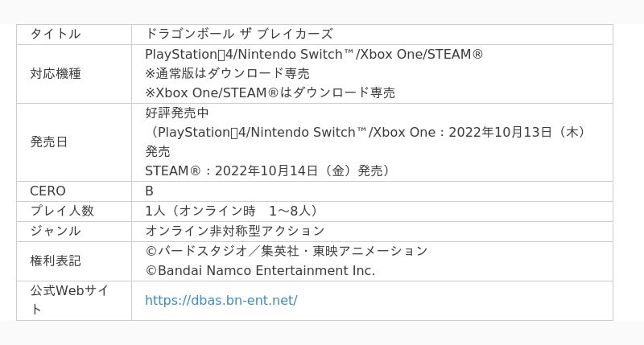This screenshot has width=644, height=345.
Task: Click the 2022年10月13日 console release line
Action: 368,132
